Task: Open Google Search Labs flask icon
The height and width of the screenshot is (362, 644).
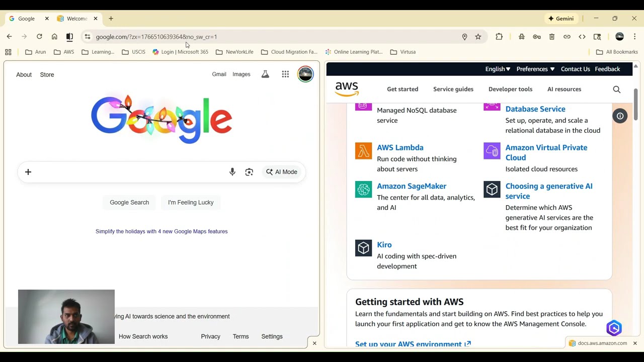Action: point(265,74)
